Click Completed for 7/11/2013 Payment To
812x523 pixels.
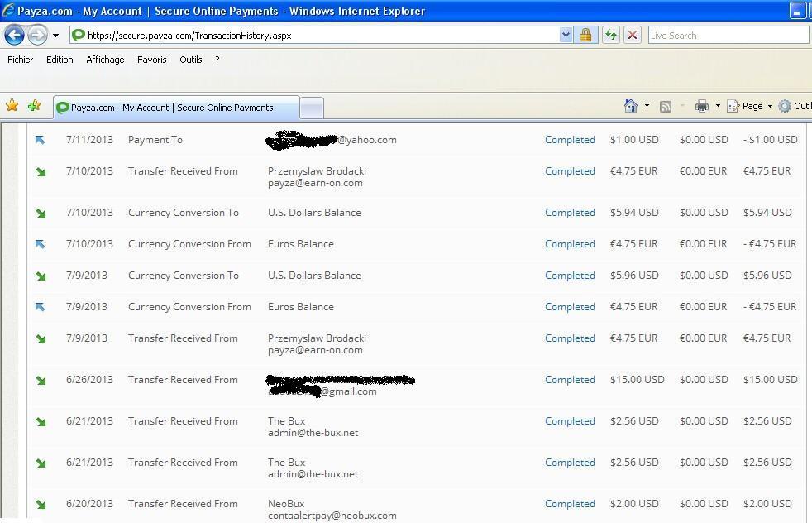click(x=570, y=139)
